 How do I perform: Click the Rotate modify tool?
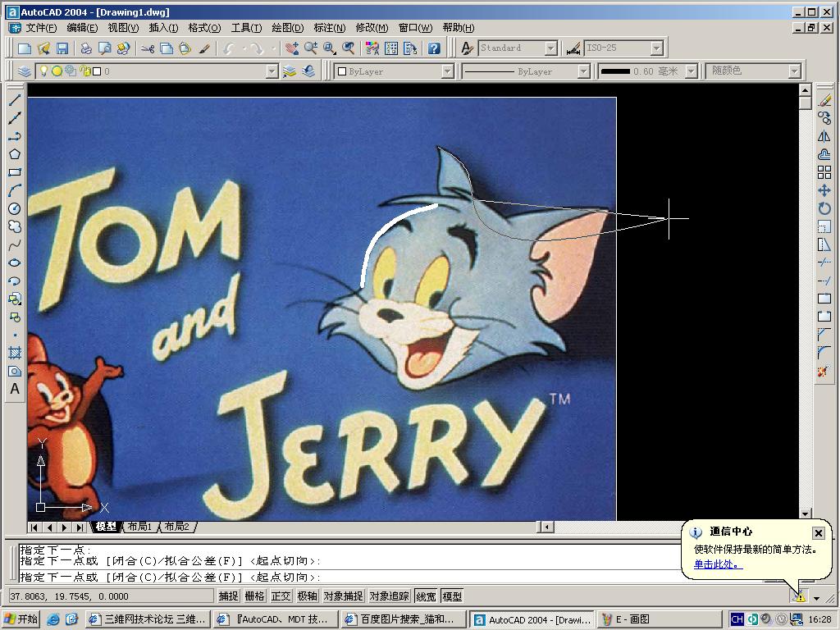tap(824, 208)
